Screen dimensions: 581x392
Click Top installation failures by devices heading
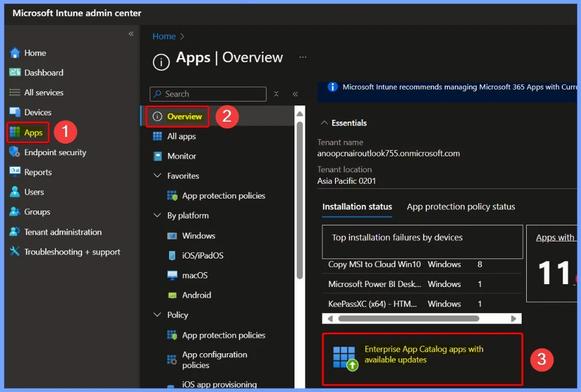click(397, 237)
